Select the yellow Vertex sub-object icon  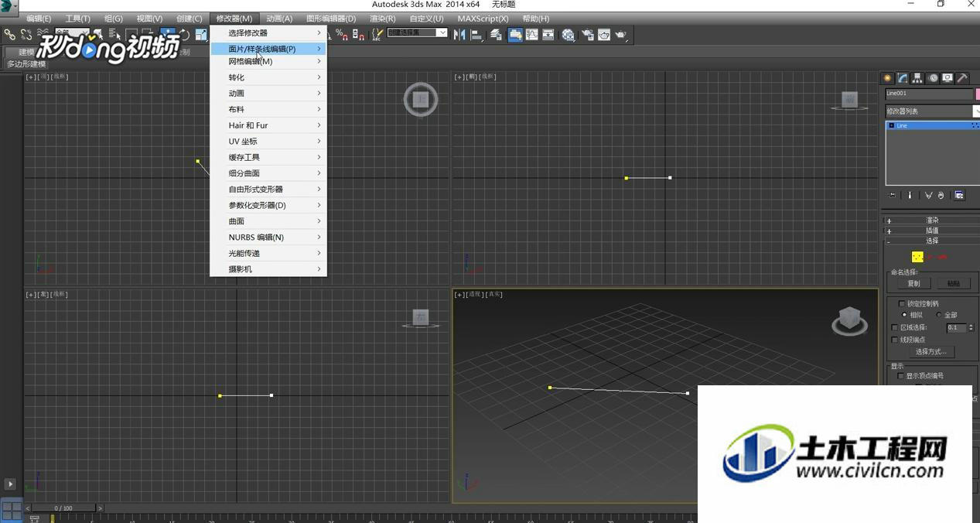click(x=917, y=257)
